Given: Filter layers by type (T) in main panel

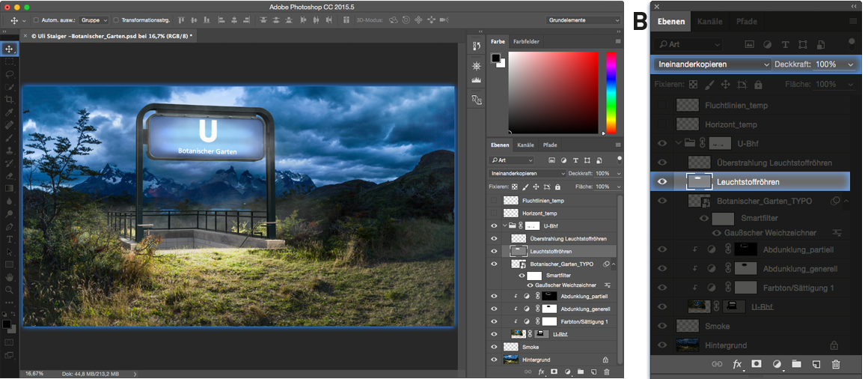Looking at the screenshot, I should click(575, 160).
